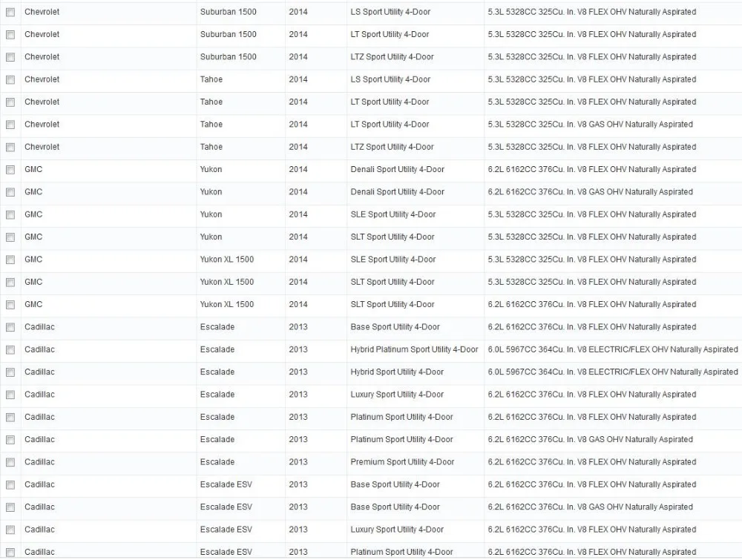Select the Yukon Denali V8 GAS checkbox
Image resolution: width=742 pixels, height=560 pixels.
point(10,193)
